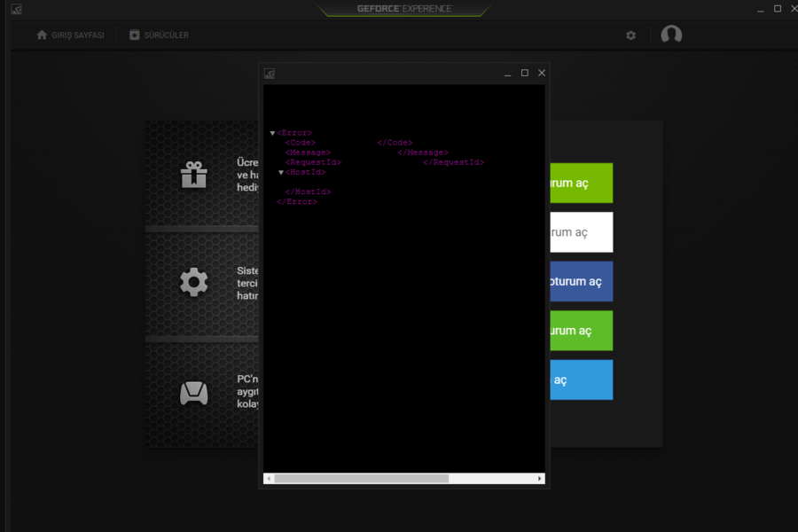This screenshot has width=798, height=532.
Task: Click the top green oturum aç button
Action: 581,183
